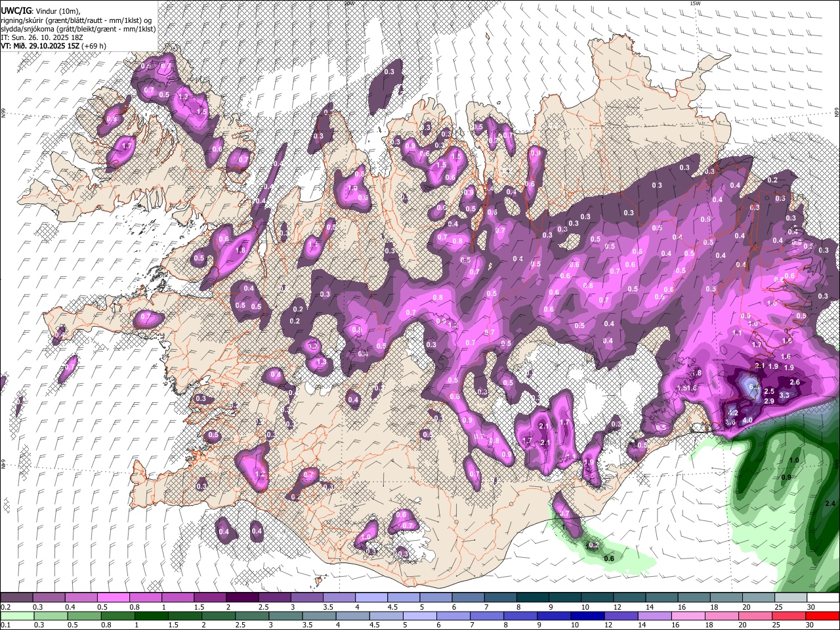This screenshot has height=630, width=840.
Task: Select lower legend swatch between 25 and 30
Action: (x=788, y=616)
